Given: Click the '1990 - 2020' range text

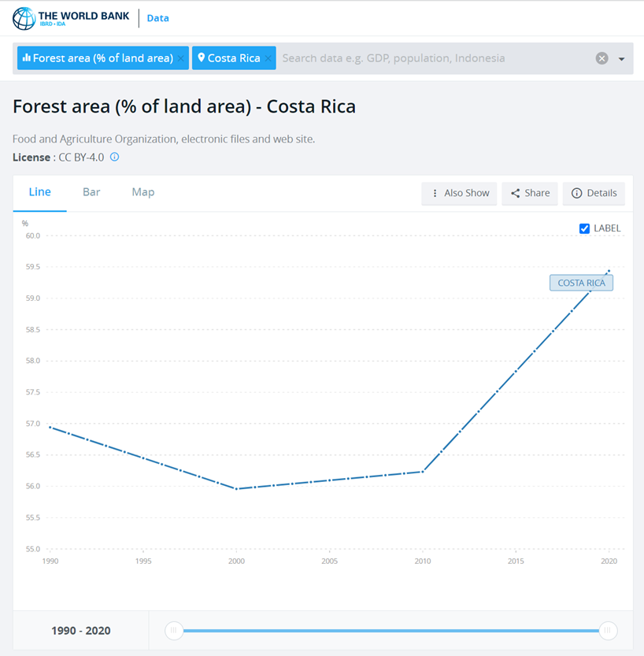Looking at the screenshot, I should (x=81, y=631).
